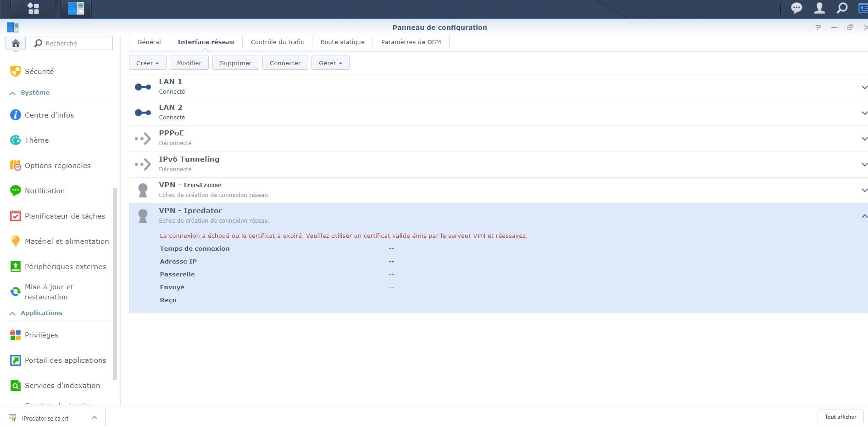Open Sécurité shield settings
The height and width of the screenshot is (427, 868).
click(39, 72)
